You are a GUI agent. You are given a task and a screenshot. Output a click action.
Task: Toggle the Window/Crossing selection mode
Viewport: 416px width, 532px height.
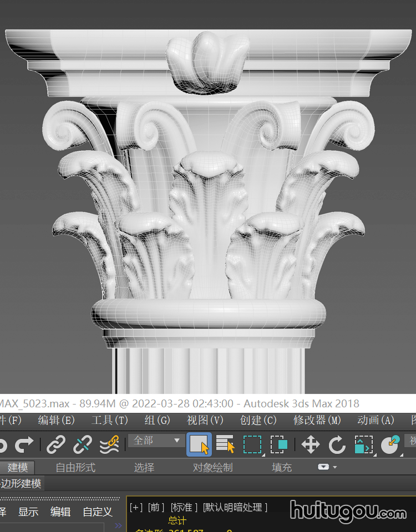coord(279,444)
